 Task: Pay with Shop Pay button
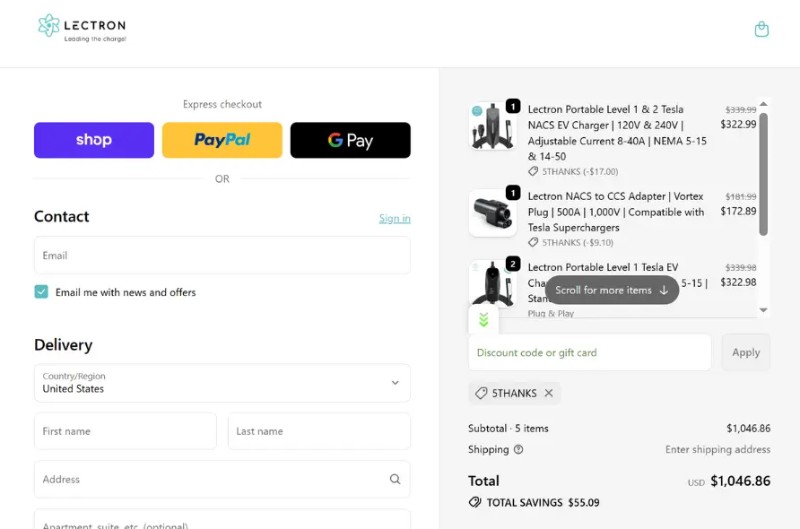point(94,140)
